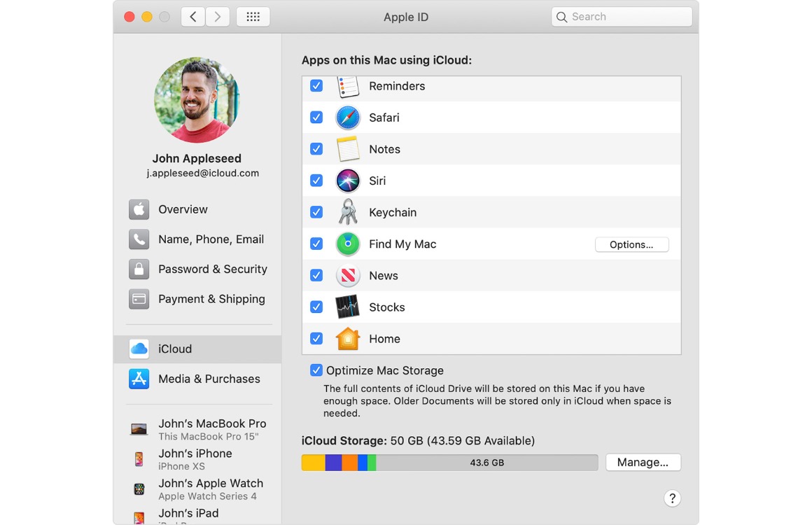
Task: Select John's iPad device
Action: coord(198,516)
